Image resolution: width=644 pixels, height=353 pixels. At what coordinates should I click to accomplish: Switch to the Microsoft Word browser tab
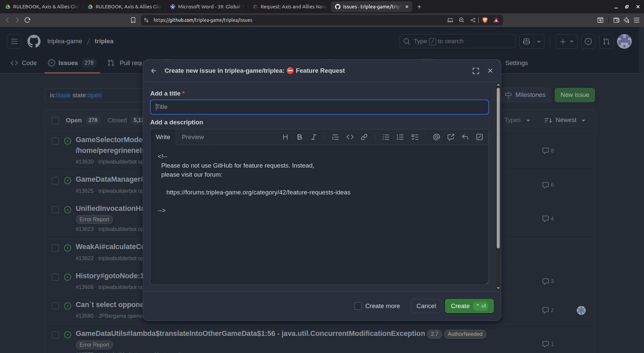pyautogui.click(x=207, y=7)
